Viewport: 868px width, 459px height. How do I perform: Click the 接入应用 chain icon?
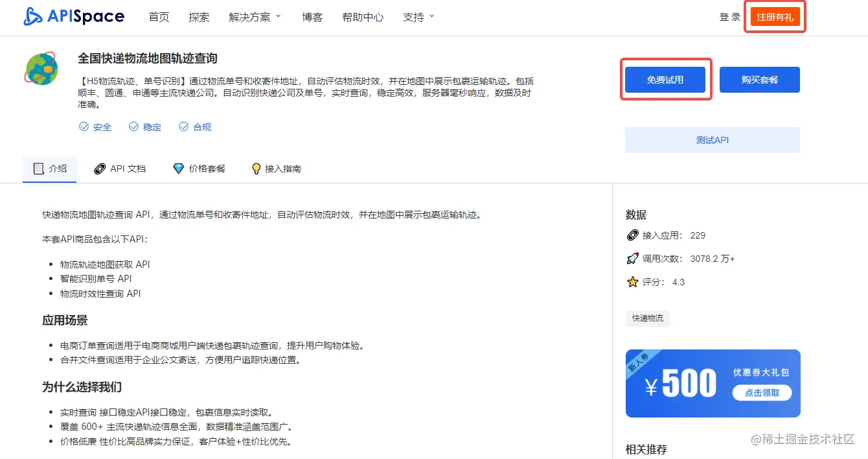[632, 235]
